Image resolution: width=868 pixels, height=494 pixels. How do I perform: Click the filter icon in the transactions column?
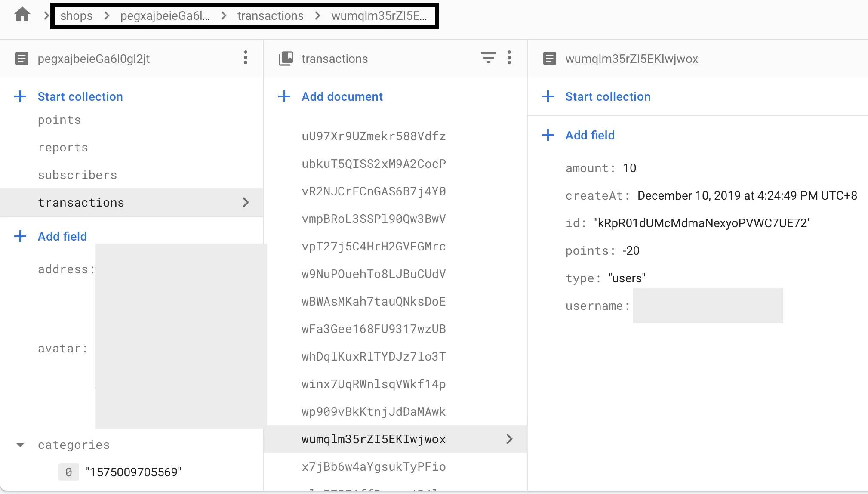488,58
